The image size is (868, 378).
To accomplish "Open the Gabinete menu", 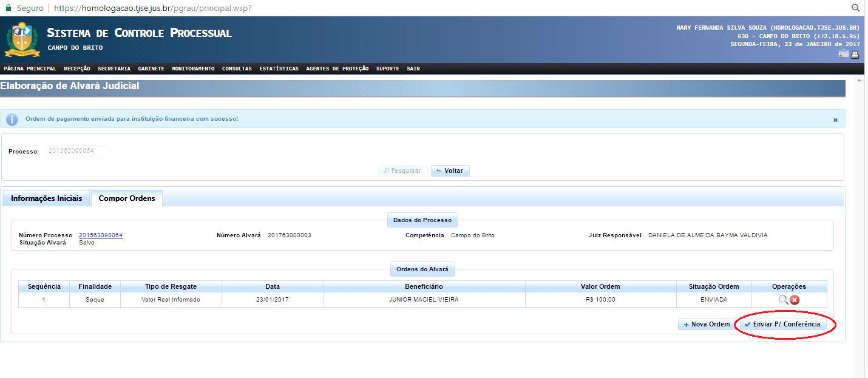I will click(x=151, y=69).
